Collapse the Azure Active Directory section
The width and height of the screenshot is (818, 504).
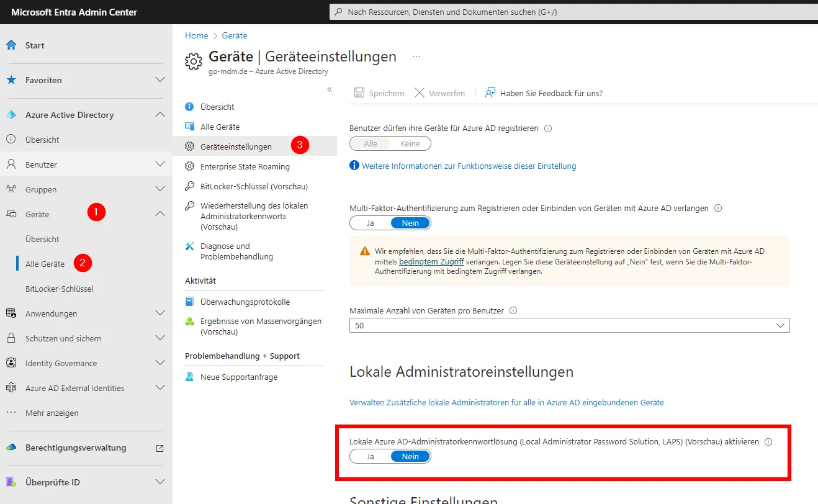pyautogui.click(x=160, y=115)
